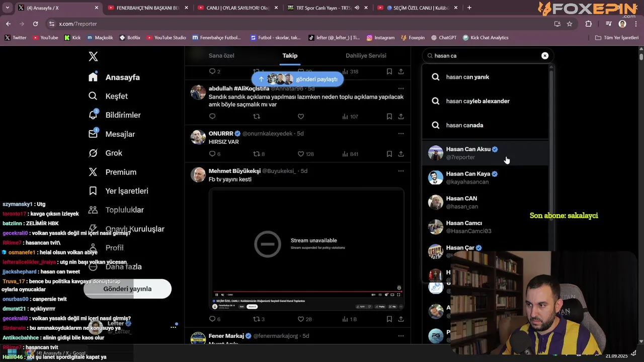Open more options on Fener Markaj post

(401, 336)
